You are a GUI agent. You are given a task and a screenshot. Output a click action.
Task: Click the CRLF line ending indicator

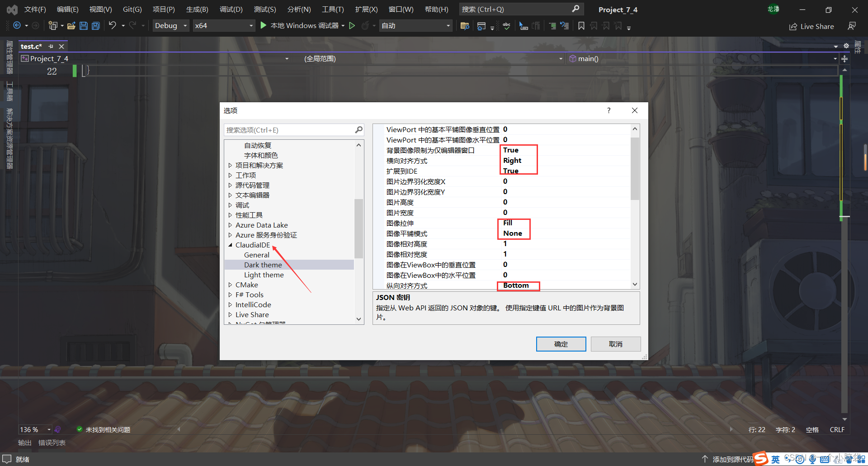[x=837, y=429]
